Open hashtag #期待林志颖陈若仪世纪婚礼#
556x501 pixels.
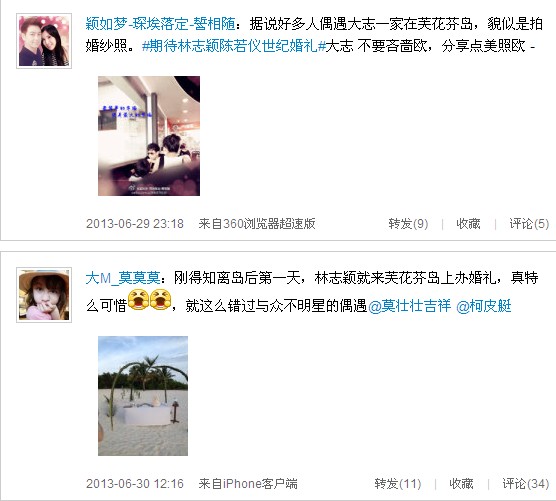(x=233, y=46)
